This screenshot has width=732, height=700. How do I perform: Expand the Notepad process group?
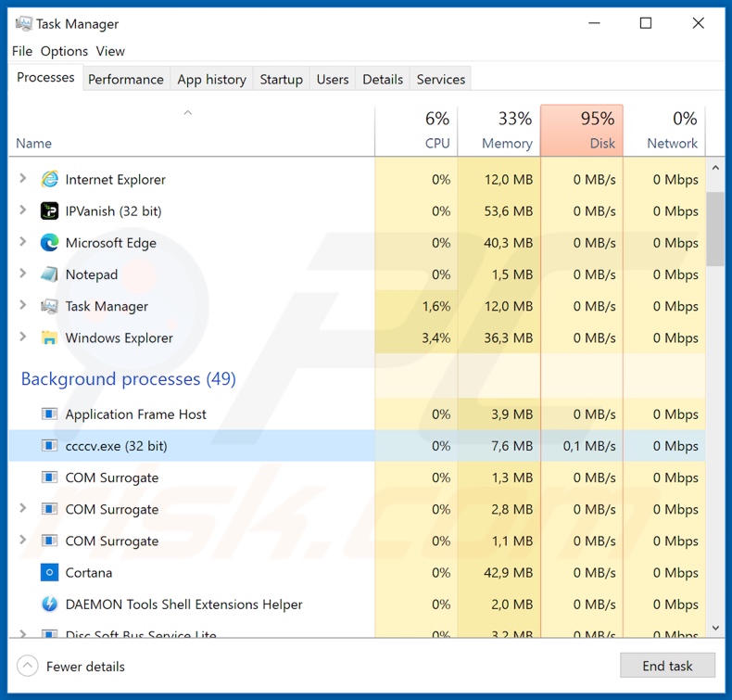point(22,274)
